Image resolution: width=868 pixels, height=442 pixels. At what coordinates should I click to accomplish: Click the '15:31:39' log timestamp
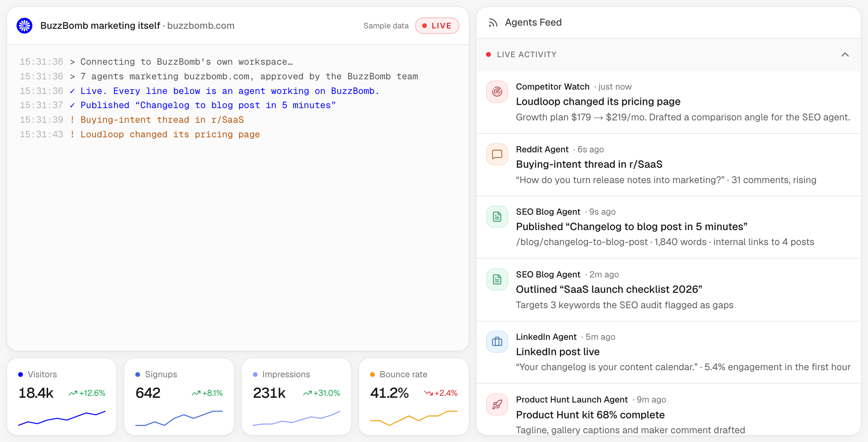tap(41, 120)
